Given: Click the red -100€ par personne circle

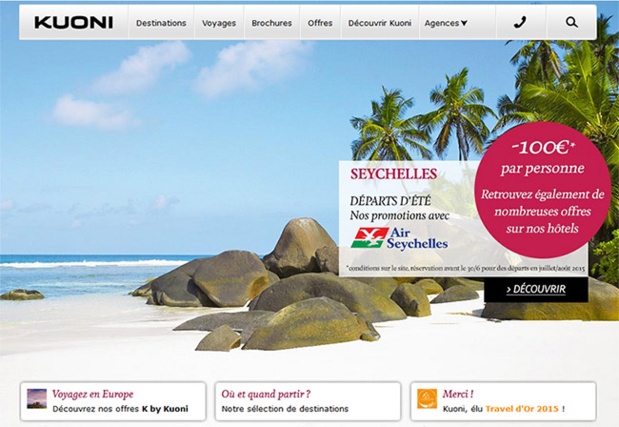Looking at the screenshot, I should (x=542, y=190).
